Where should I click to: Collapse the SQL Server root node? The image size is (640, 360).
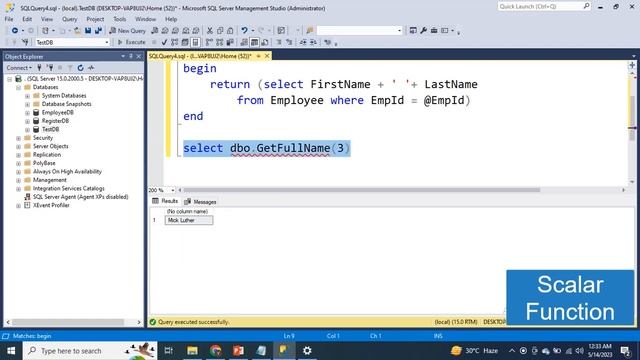coord(9,79)
